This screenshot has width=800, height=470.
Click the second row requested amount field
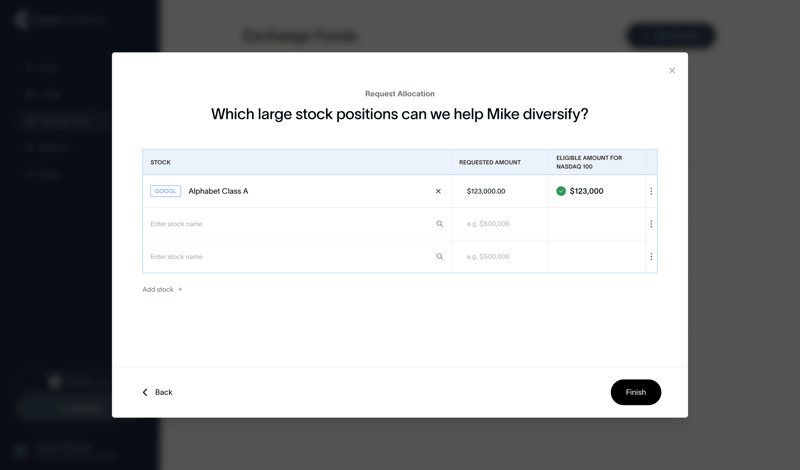pyautogui.click(x=499, y=224)
